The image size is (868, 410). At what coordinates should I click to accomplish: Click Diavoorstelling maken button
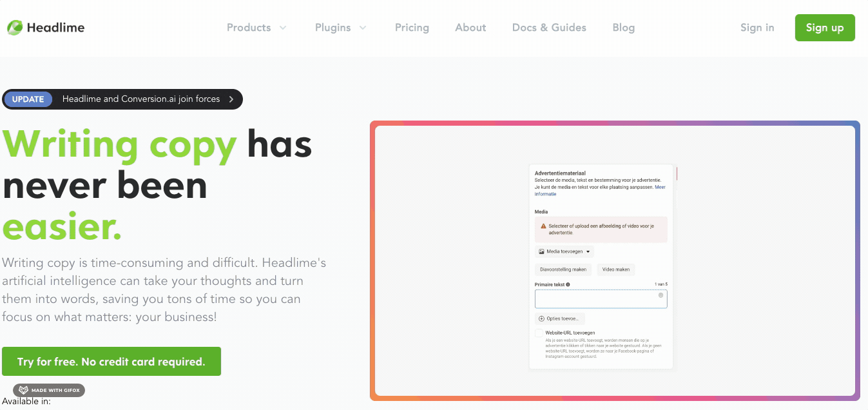[x=563, y=269]
